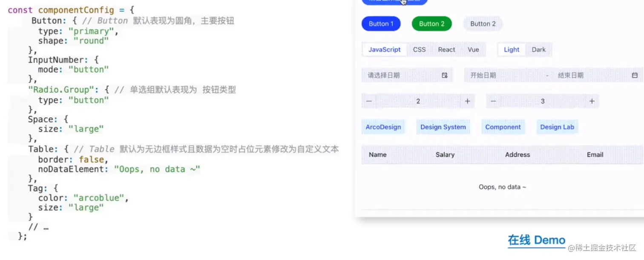644x260 pixels.
Task: Click the number field showing 2
Action: [x=418, y=101]
